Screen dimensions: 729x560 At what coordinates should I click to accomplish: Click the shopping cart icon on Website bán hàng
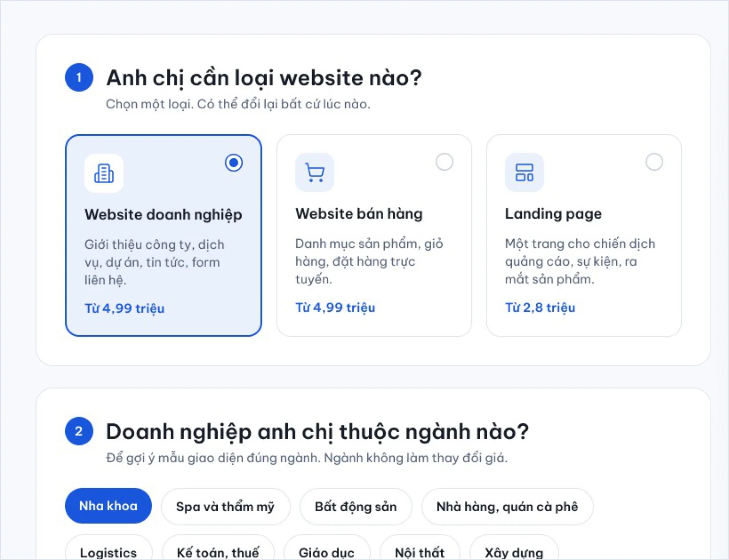315,172
